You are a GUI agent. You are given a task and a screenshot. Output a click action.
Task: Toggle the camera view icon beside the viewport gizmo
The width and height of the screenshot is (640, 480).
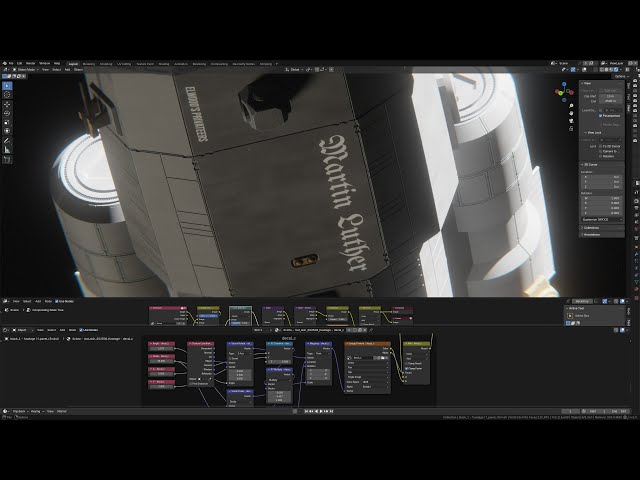pos(571,121)
